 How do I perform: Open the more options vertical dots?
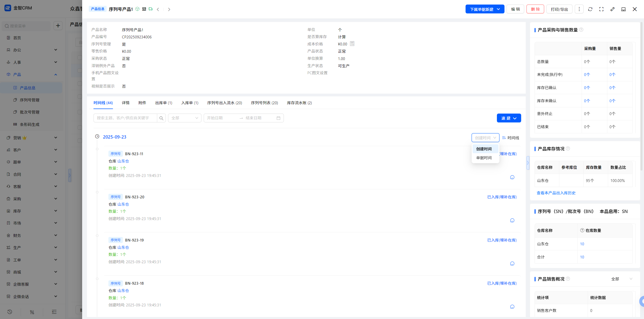click(x=579, y=9)
